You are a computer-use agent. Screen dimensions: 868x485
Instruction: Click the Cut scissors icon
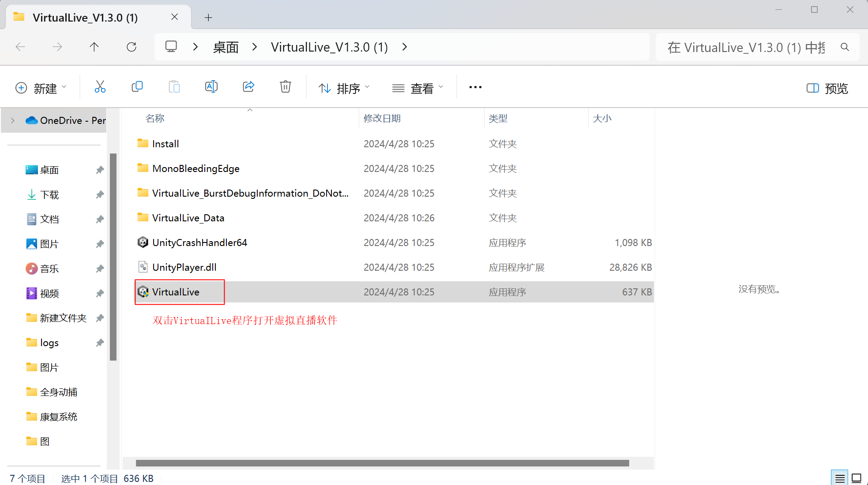[x=100, y=87]
